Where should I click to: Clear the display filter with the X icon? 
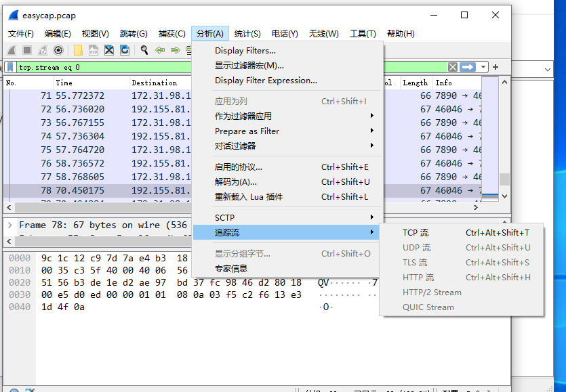click(453, 67)
